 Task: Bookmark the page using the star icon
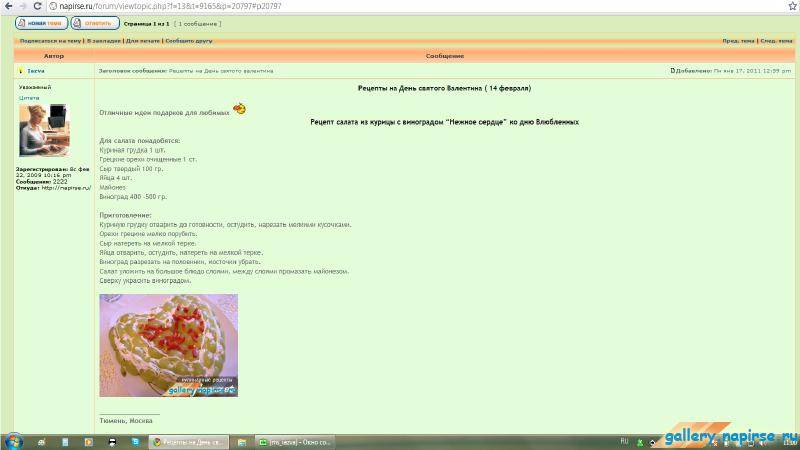(x=792, y=6)
